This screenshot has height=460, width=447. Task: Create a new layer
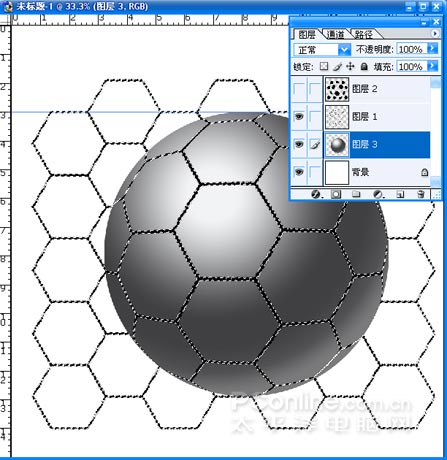click(400, 194)
